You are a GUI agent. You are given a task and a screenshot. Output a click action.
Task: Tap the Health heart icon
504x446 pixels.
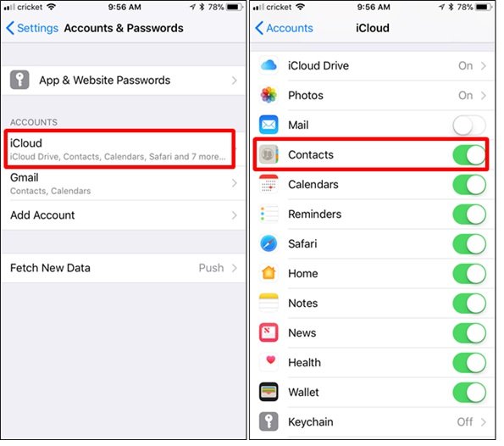269,362
